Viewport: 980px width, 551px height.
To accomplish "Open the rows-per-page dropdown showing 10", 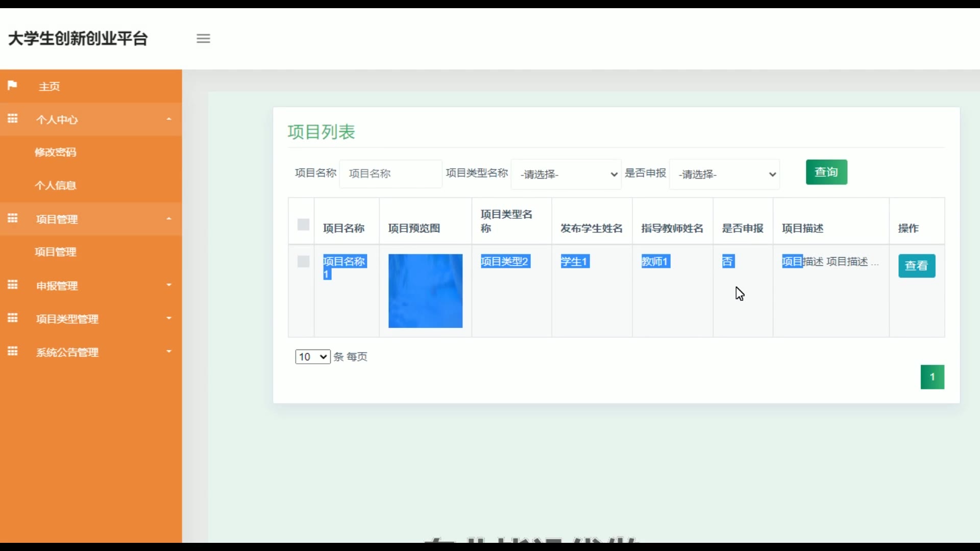I will tap(312, 357).
